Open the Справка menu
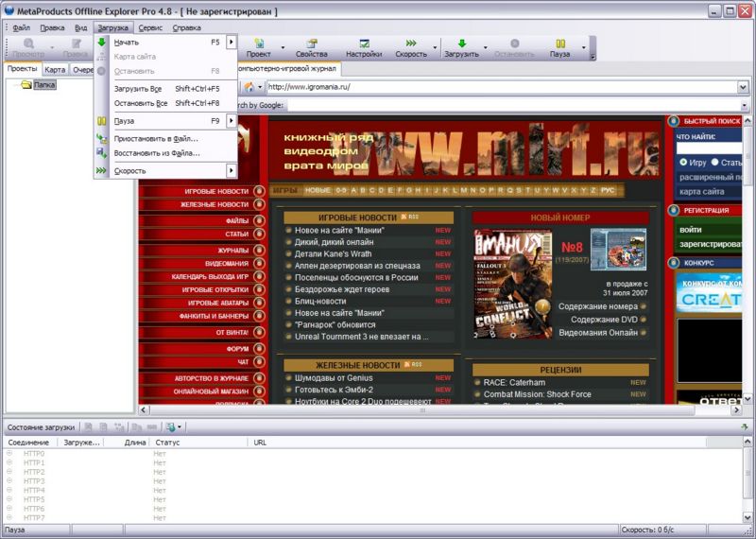 186,28
